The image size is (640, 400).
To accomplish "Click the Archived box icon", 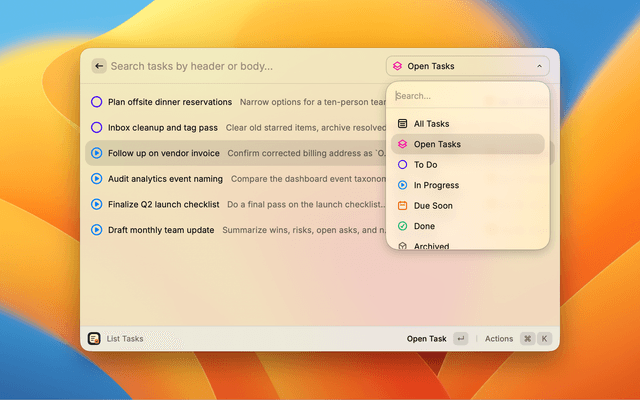I will tap(402, 246).
